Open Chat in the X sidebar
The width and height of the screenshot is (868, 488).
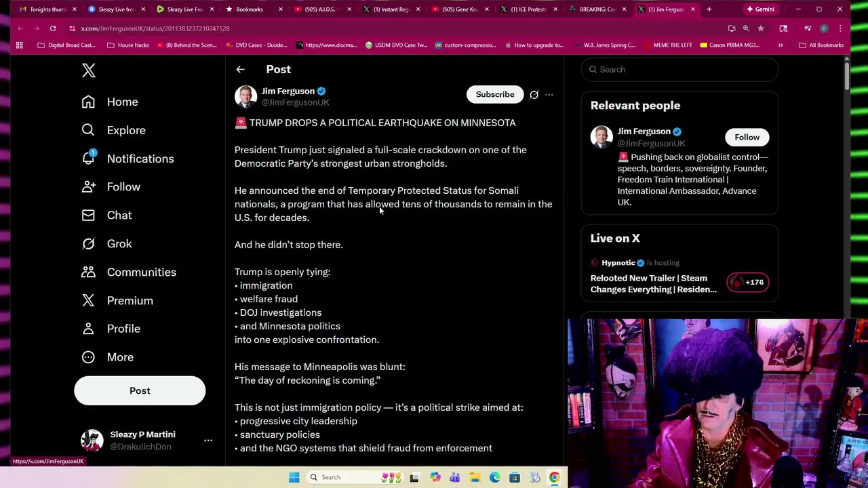[106, 216]
